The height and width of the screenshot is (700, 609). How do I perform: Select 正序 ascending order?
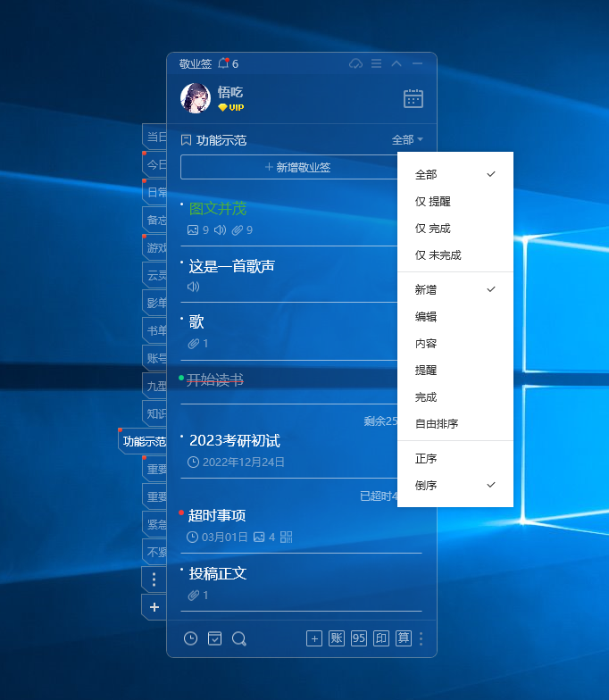click(x=455, y=459)
